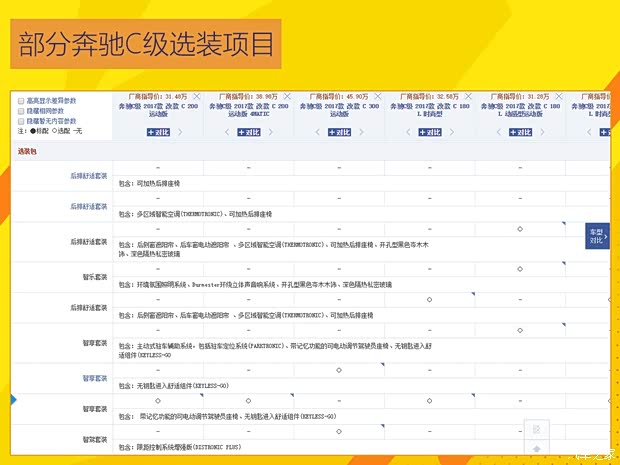The image size is (620, 465).
Task: Click left arrow under the 32.58万 model
Action: click(408, 132)
